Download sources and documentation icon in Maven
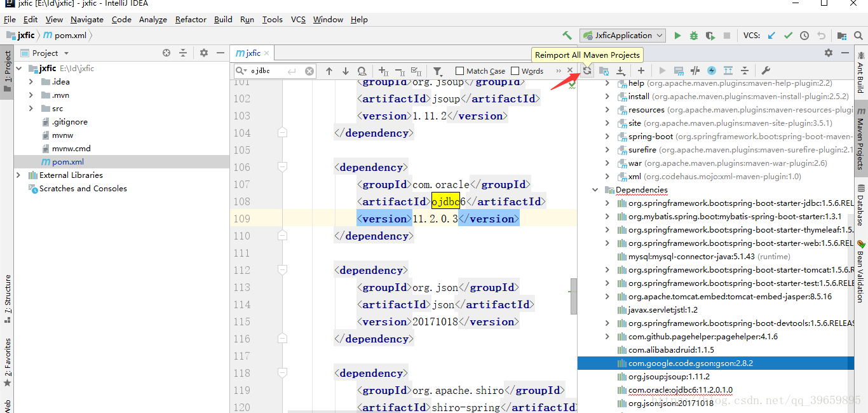 [621, 71]
